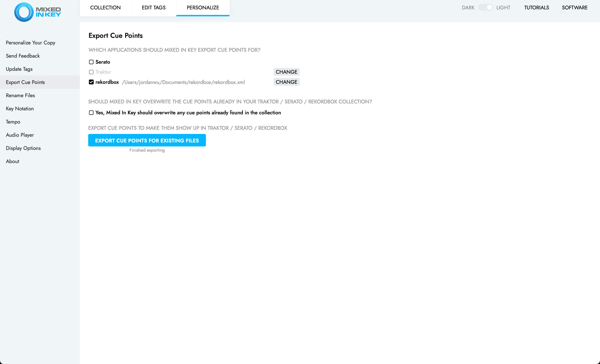
Task: Click the Serato label text
Action: [x=103, y=62]
